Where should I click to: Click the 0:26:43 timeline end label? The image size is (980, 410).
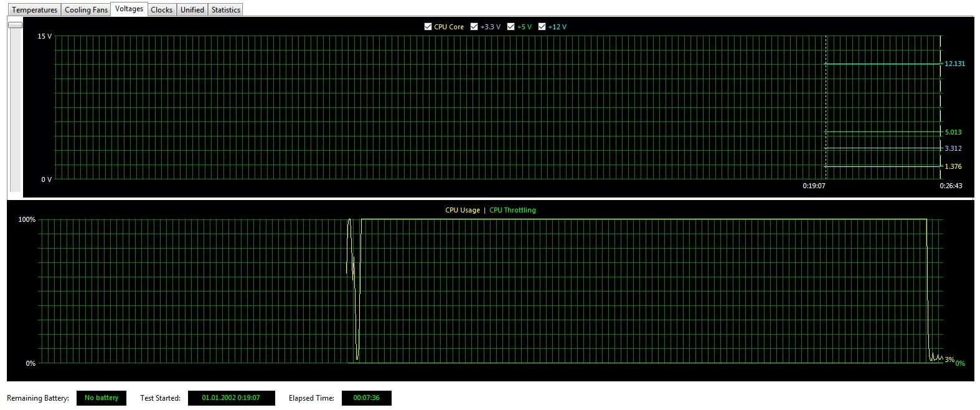point(951,186)
